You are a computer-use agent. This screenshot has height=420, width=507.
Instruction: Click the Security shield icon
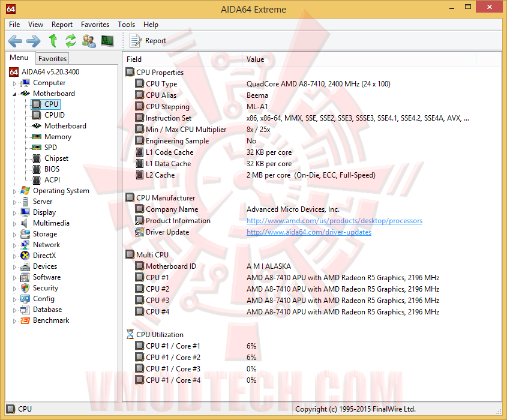pos(25,288)
